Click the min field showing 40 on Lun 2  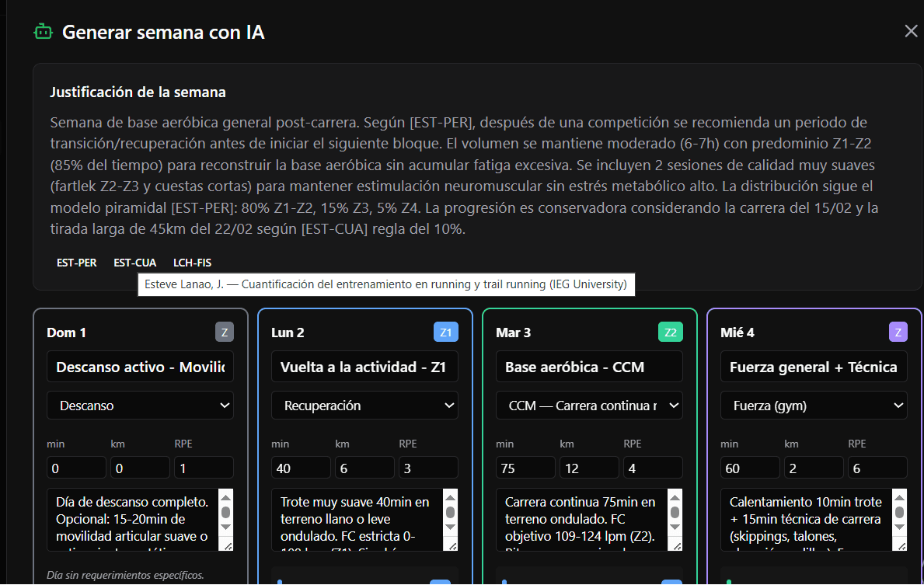pyautogui.click(x=300, y=468)
